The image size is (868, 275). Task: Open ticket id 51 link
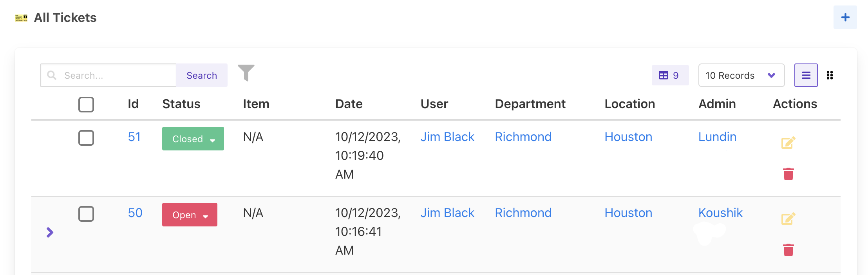(134, 137)
